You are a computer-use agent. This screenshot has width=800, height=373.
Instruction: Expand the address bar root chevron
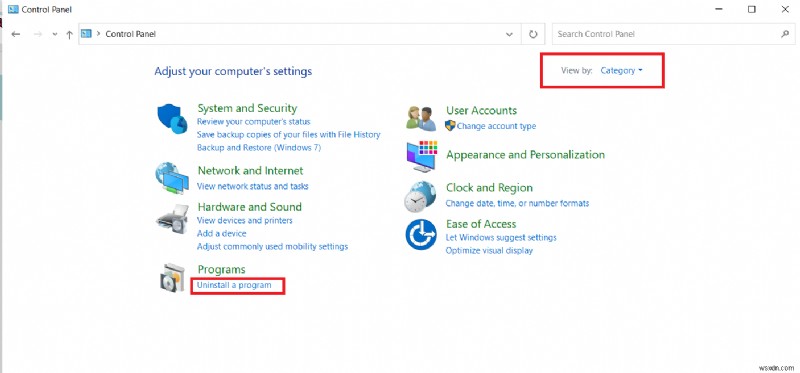click(98, 34)
